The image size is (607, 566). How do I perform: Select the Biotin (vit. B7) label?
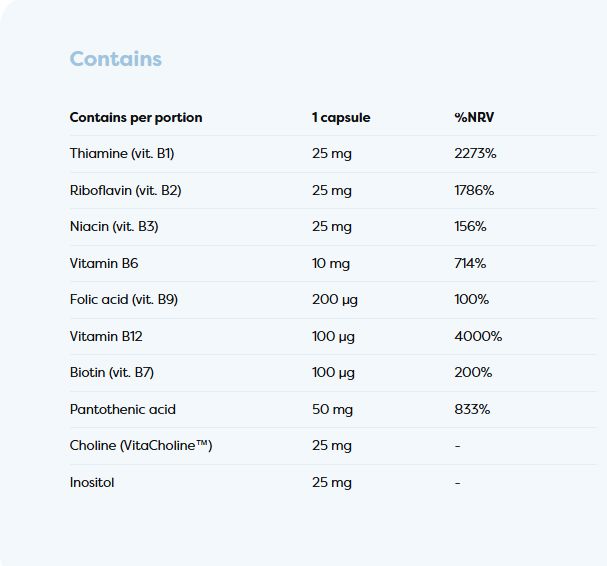(x=112, y=373)
